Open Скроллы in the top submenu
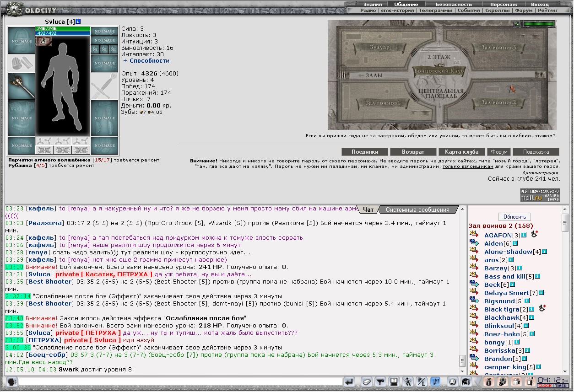The height and width of the screenshot is (392, 574). [x=497, y=10]
